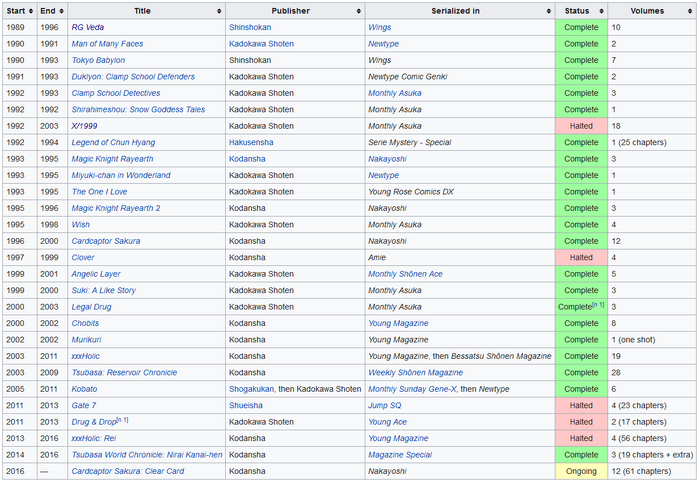This screenshot has height=483, width=700.
Task: Open Newtype link in Miyuki-chan in Wonderland row
Action: click(383, 175)
